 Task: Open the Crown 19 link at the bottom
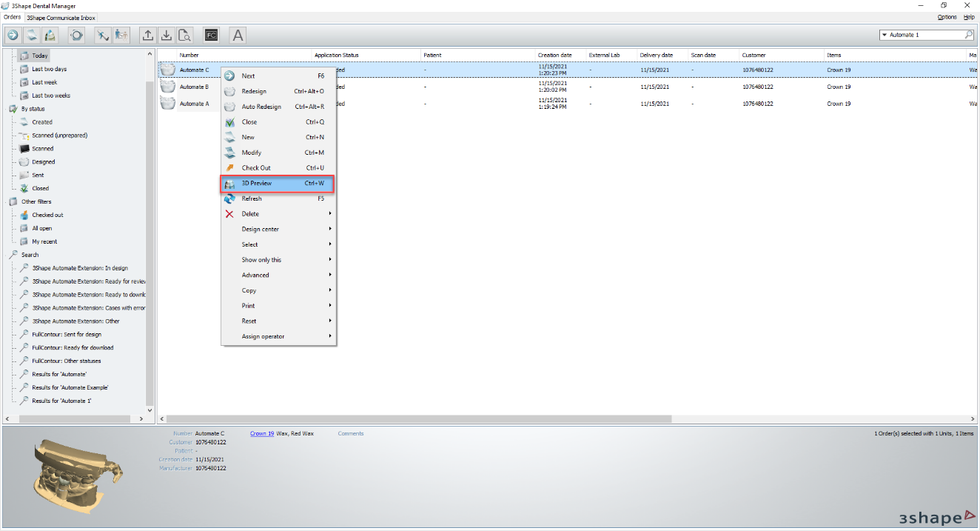(261, 433)
